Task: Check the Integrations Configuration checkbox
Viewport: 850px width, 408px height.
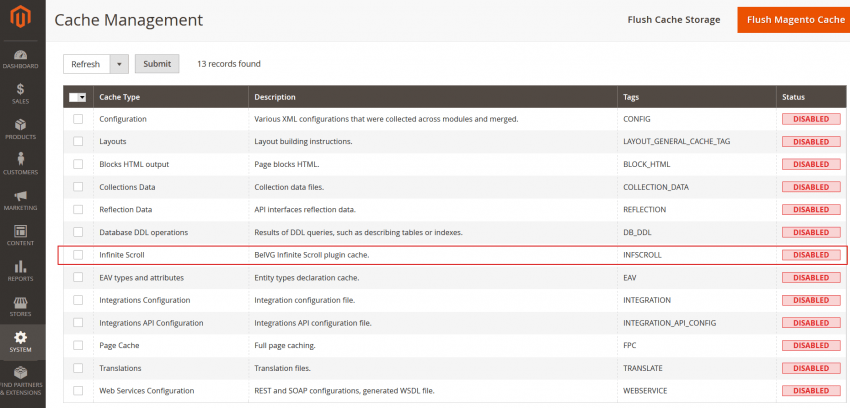Action: click(78, 300)
